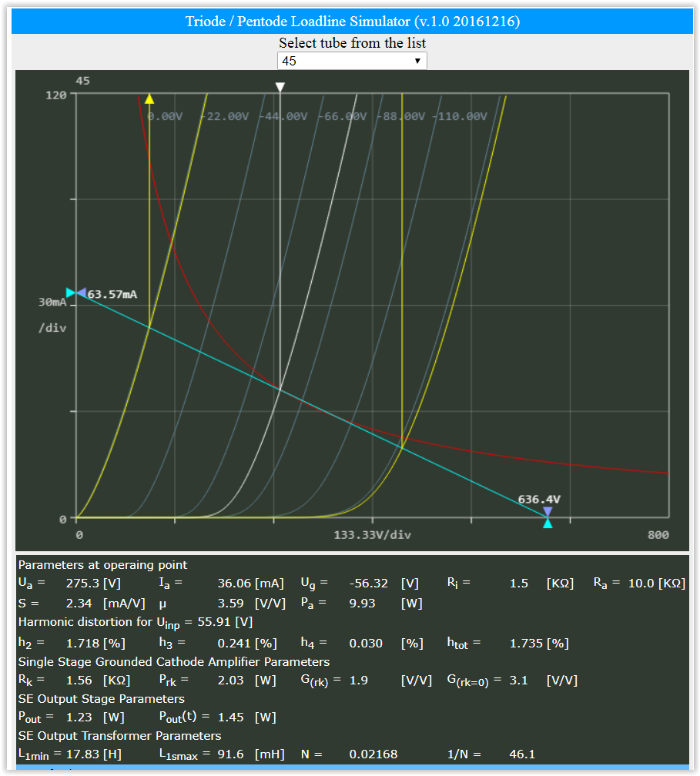Click the Ug value -56.32
The width and height of the screenshot is (700, 776).
click(368, 584)
